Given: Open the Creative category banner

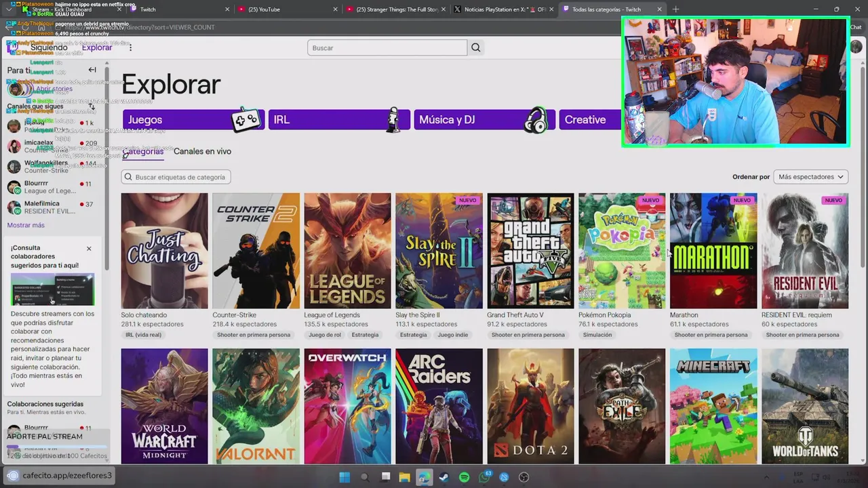Looking at the screenshot, I should click(x=590, y=119).
